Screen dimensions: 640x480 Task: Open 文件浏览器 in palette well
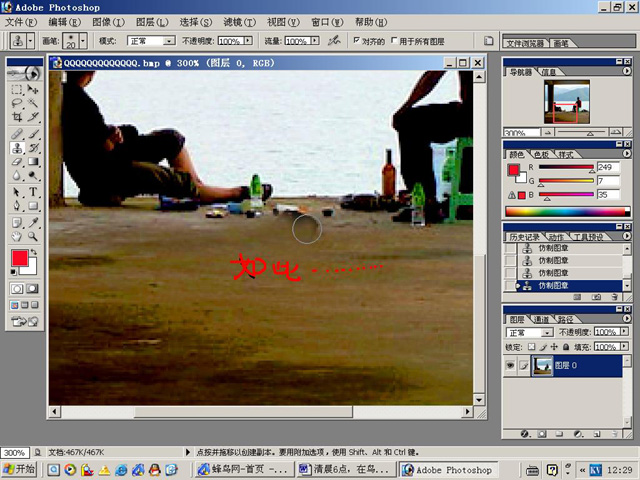[x=525, y=43]
